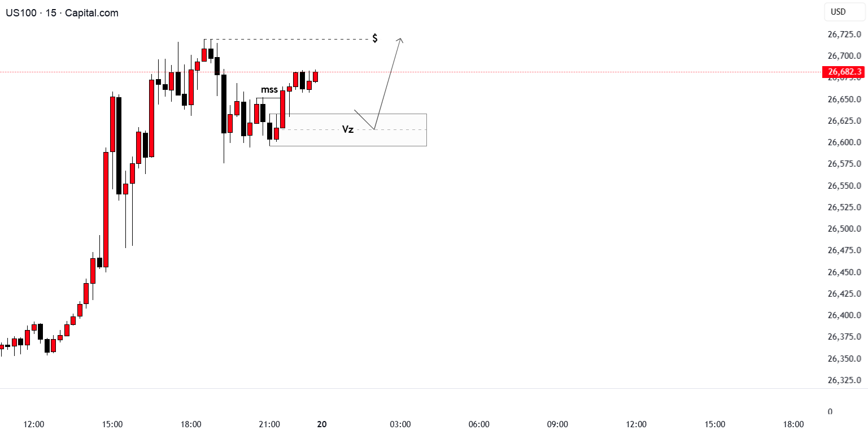Click the date label 20 on the time axis
Screen dimensions: 868x434
pyautogui.click(x=322, y=424)
